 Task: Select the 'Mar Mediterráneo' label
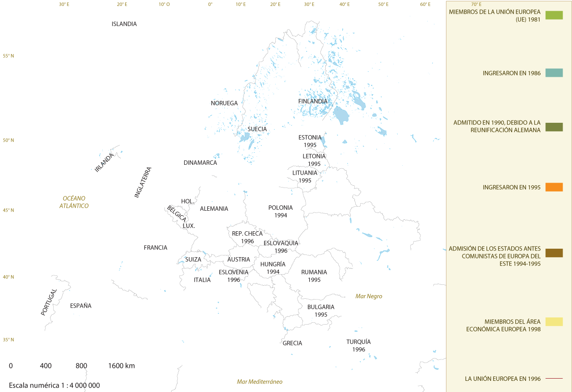point(259,382)
